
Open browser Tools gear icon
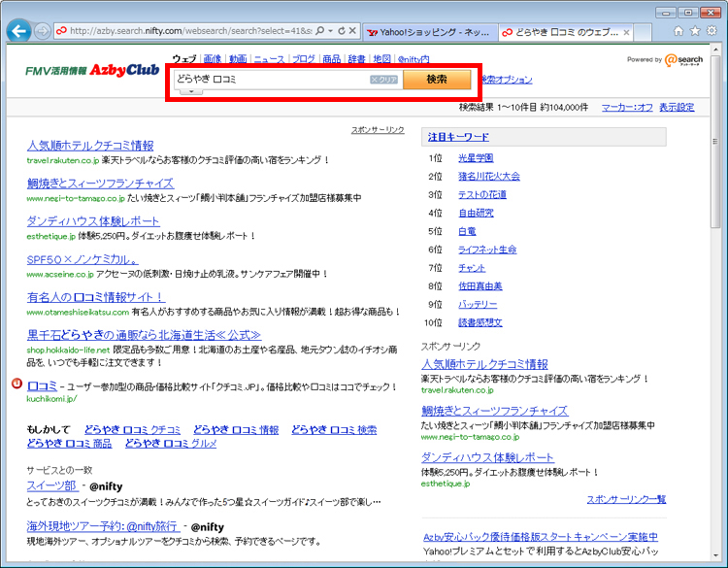[711, 31]
